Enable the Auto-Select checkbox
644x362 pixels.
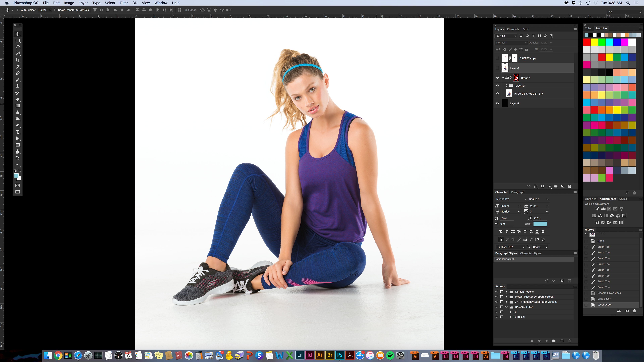[x=18, y=10]
